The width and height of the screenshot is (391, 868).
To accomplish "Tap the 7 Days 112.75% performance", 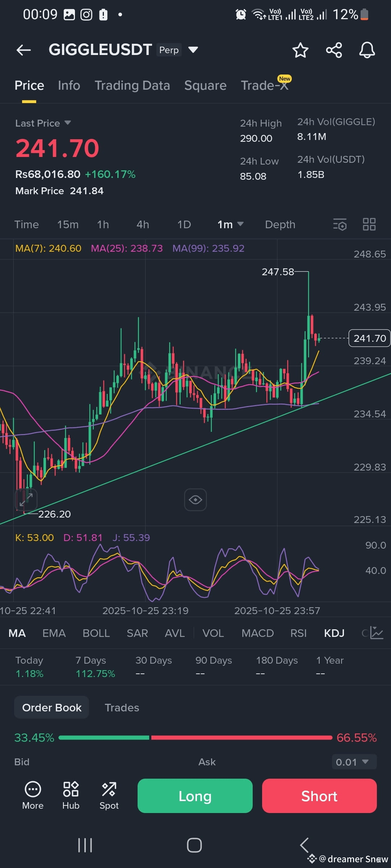I will click(x=95, y=667).
